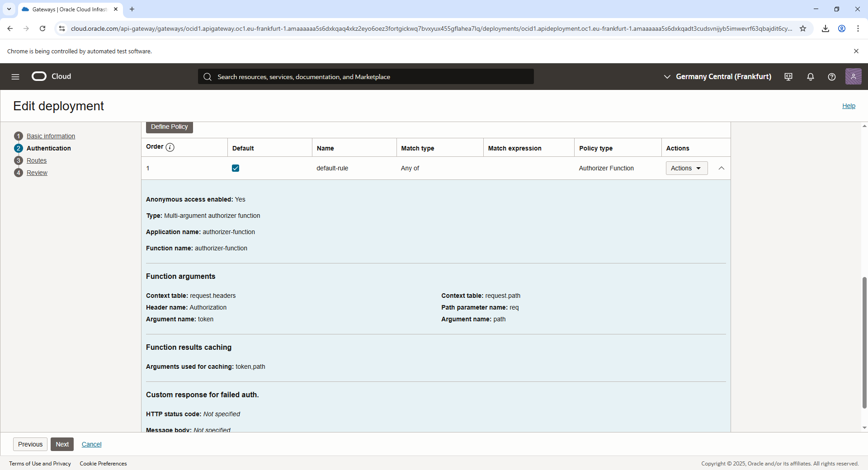Open the Oracle Cloud hamburger navigation menu
This screenshot has width=868, height=470.
coord(15,77)
